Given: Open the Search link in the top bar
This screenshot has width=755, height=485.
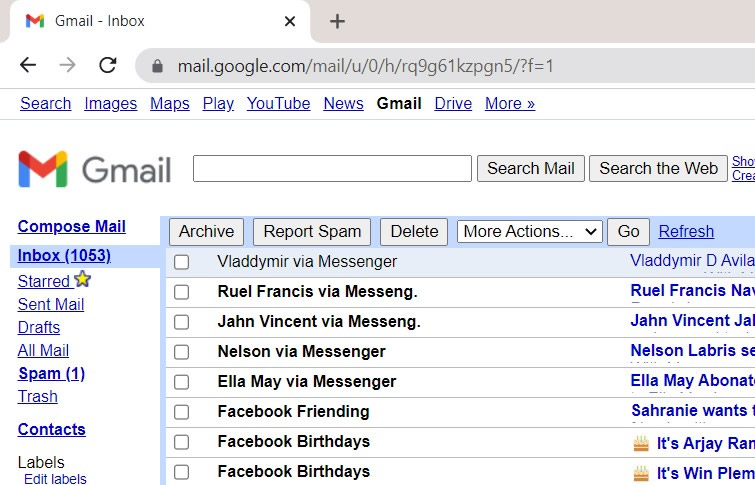Looking at the screenshot, I should click(x=46, y=104).
